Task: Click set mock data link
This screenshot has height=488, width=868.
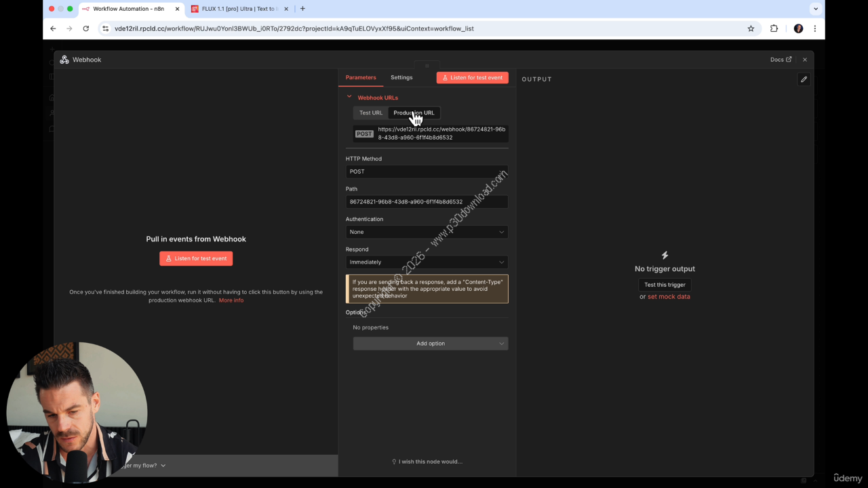Action: pyautogui.click(x=669, y=297)
